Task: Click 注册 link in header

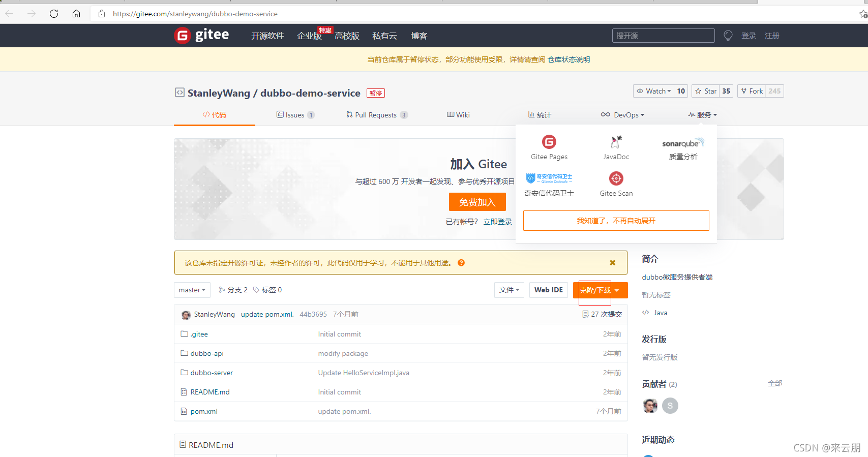Action: (x=772, y=36)
